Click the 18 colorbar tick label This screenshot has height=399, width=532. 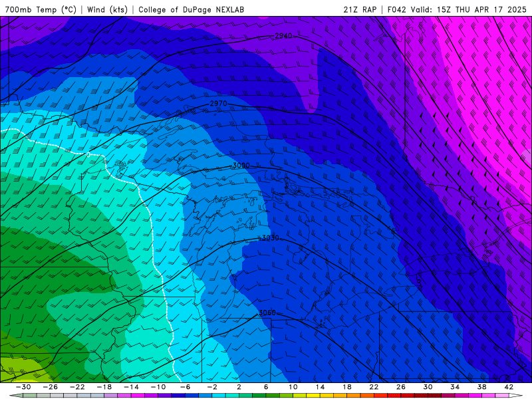pyautogui.click(x=346, y=387)
